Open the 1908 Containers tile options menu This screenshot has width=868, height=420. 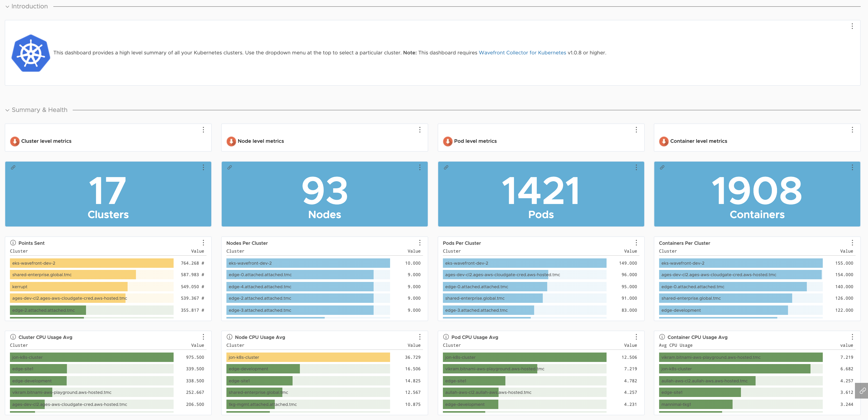pos(852,167)
